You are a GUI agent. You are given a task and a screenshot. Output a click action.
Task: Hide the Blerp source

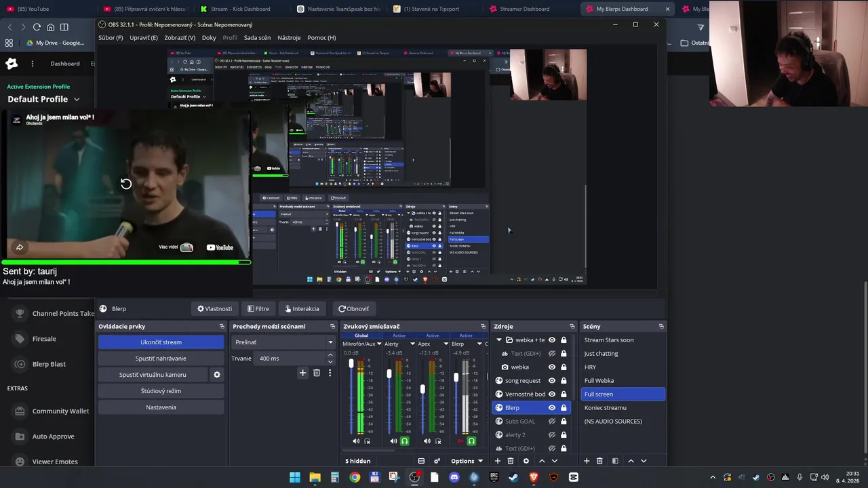[x=552, y=407]
